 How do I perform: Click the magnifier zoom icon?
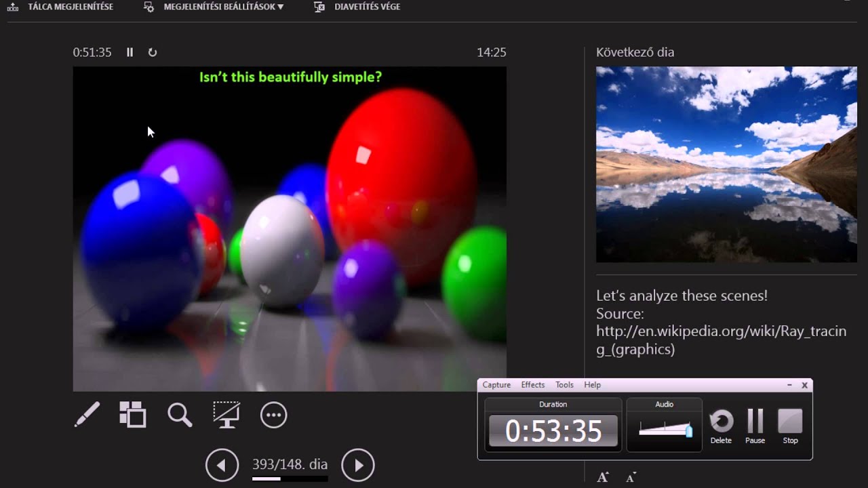coord(179,415)
